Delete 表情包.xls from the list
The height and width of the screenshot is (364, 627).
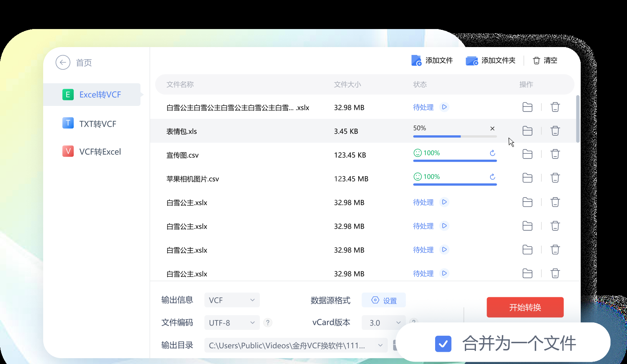point(555,131)
